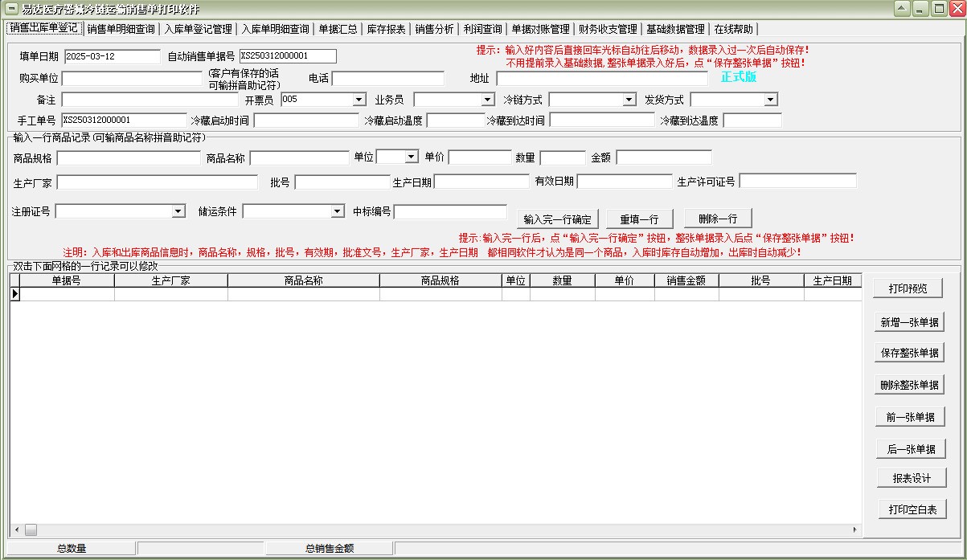This screenshot has height=560, width=967.
Task: Click the 报表设计 button
Action: [911, 477]
